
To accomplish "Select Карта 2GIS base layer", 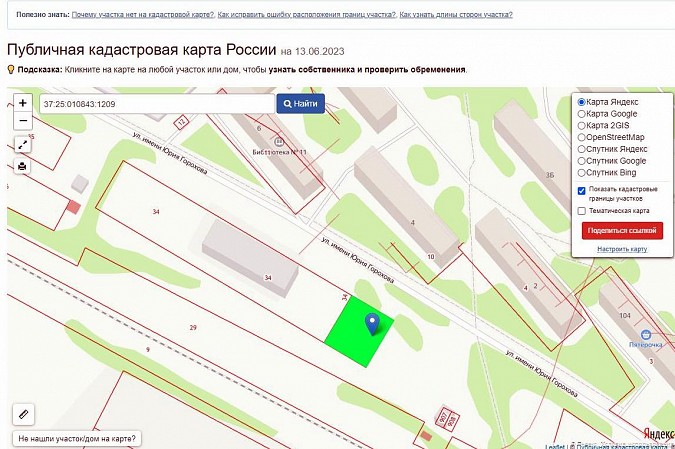I will click(581, 126).
